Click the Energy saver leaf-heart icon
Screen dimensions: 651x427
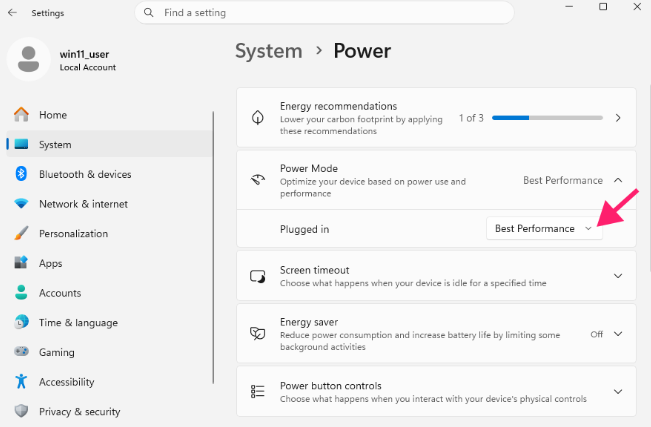point(258,334)
